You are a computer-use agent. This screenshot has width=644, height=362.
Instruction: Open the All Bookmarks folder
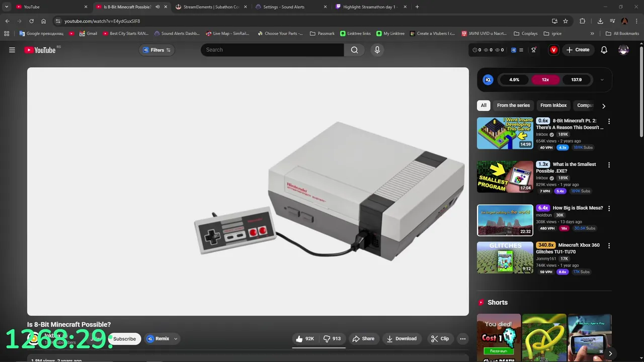coord(622,34)
